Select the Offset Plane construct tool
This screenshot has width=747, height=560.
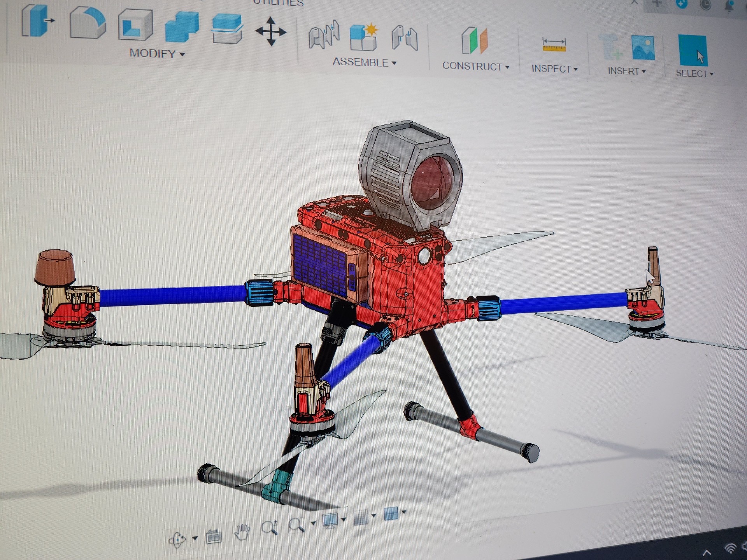click(x=474, y=40)
